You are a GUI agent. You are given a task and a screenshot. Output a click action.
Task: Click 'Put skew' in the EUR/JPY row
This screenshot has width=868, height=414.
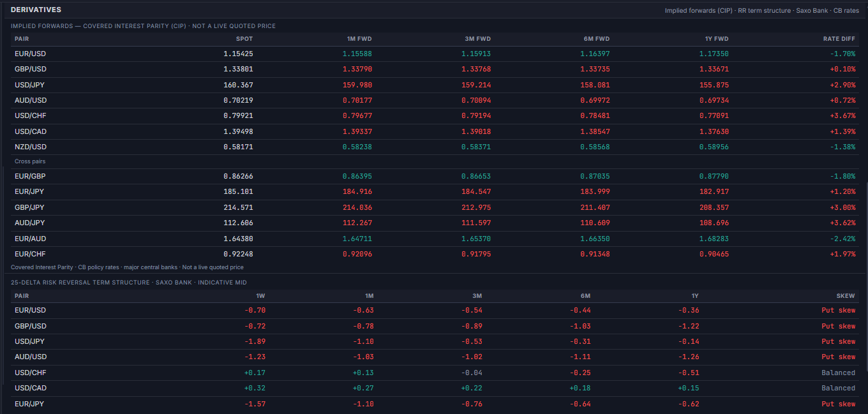click(839, 404)
